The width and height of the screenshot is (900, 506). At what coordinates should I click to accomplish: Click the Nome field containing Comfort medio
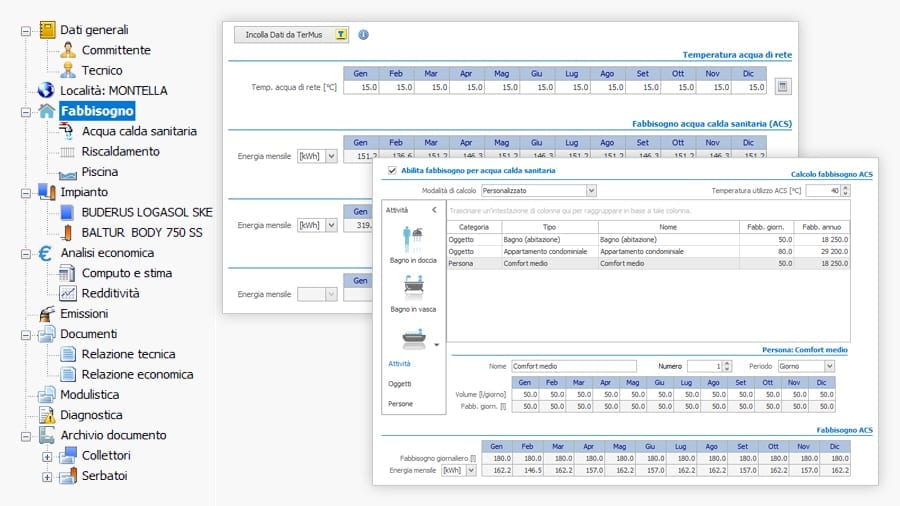tap(573, 367)
